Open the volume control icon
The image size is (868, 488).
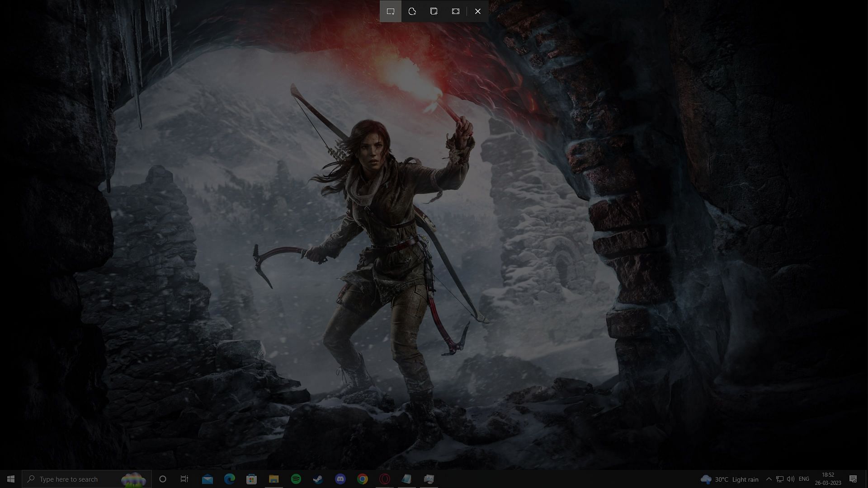click(x=791, y=479)
